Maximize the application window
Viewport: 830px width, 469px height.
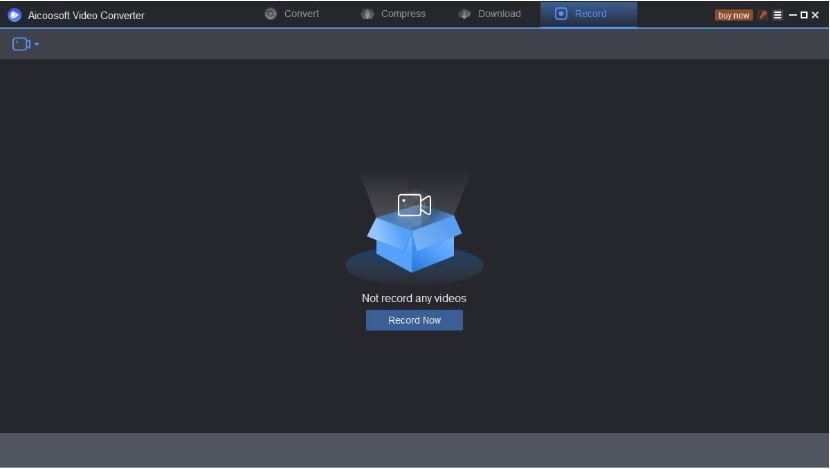pyautogui.click(x=804, y=15)
